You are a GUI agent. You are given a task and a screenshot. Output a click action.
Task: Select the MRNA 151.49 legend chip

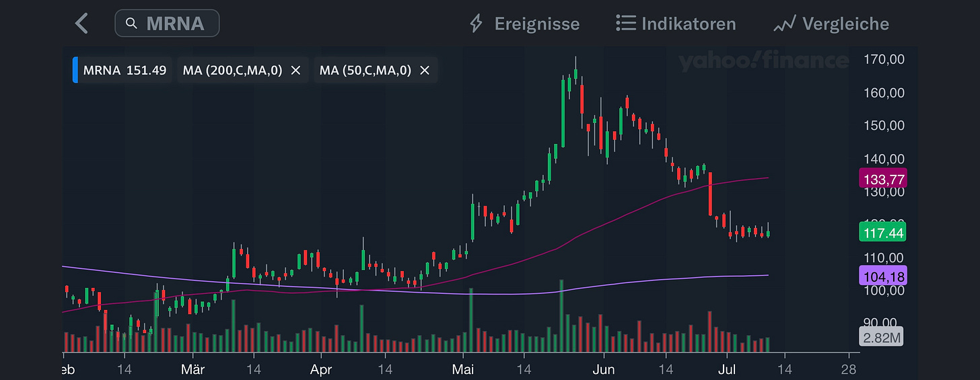(123, 70)
